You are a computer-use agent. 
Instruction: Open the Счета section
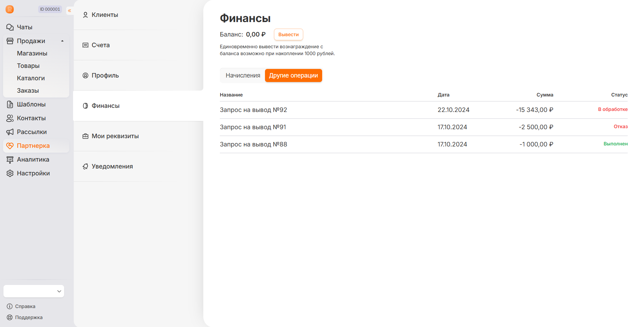coord(139,45)
